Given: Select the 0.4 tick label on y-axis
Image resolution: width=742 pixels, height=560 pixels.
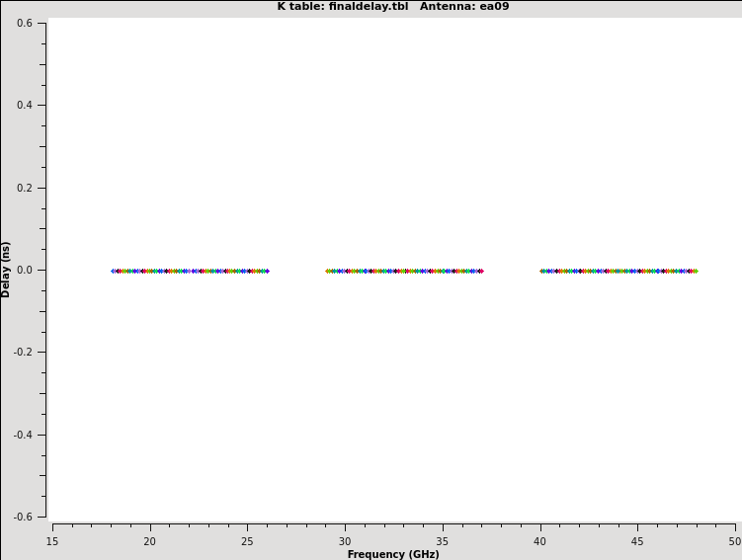Looking at the screenshot, I should [25, 106].
